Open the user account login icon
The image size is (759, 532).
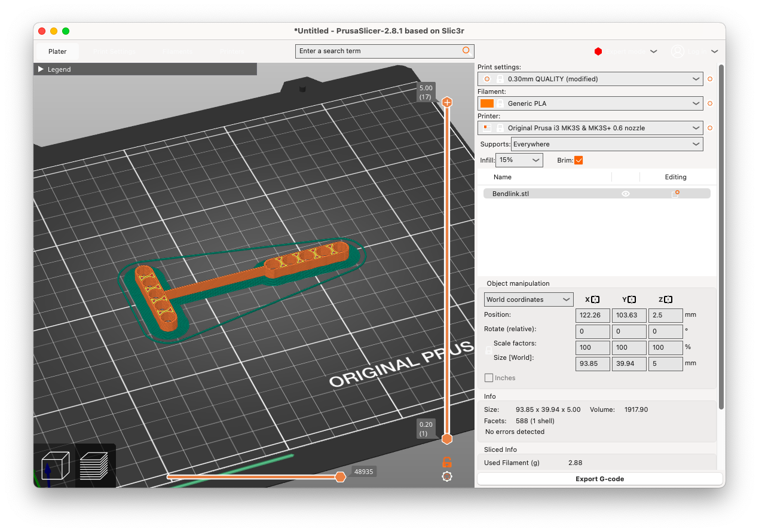(677, 51)
